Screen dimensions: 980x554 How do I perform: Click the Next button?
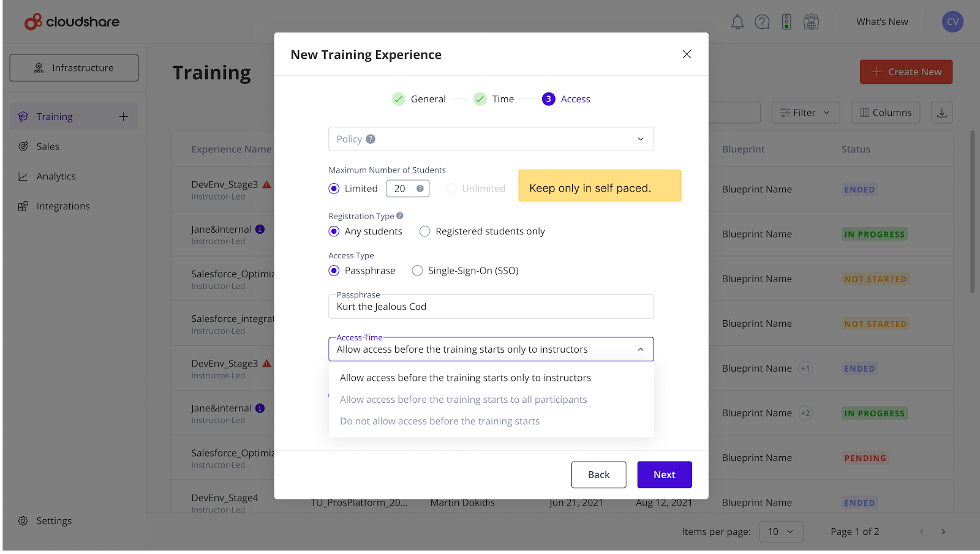point(665,474)
